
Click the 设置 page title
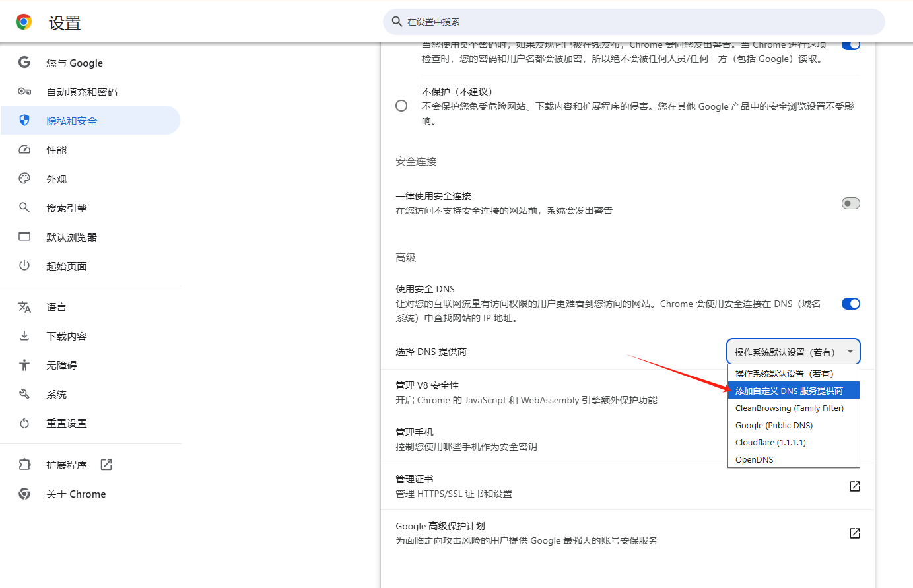point(65,23)
